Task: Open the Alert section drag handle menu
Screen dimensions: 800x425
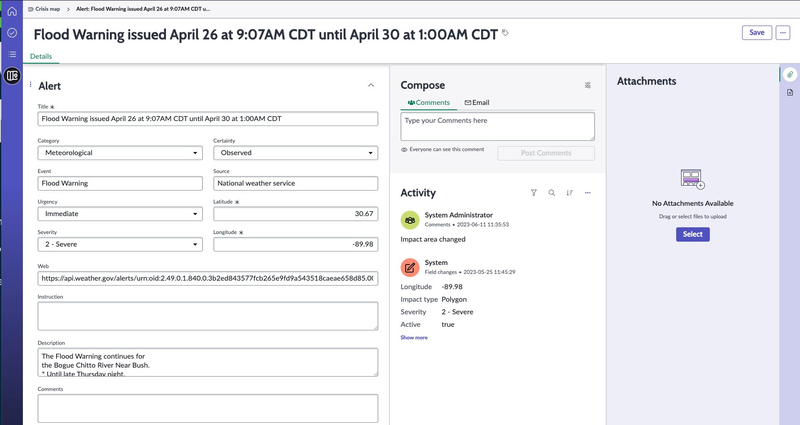Action: 31,85
